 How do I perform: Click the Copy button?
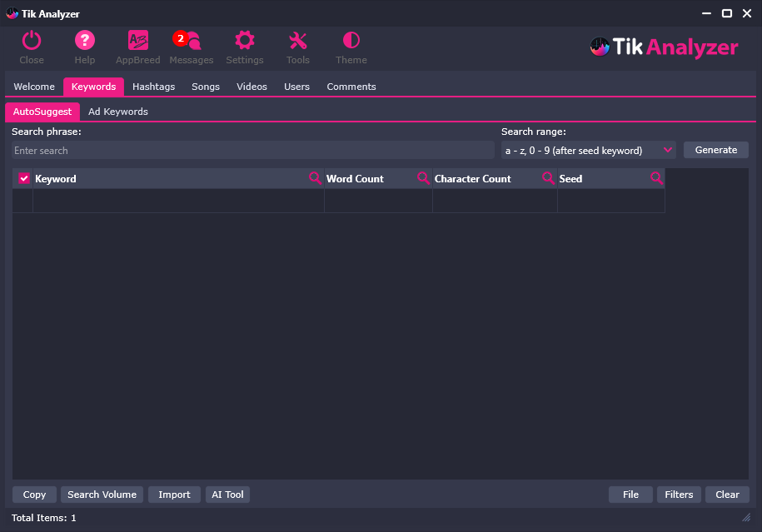pyautogui.click(x=34, y=494)
